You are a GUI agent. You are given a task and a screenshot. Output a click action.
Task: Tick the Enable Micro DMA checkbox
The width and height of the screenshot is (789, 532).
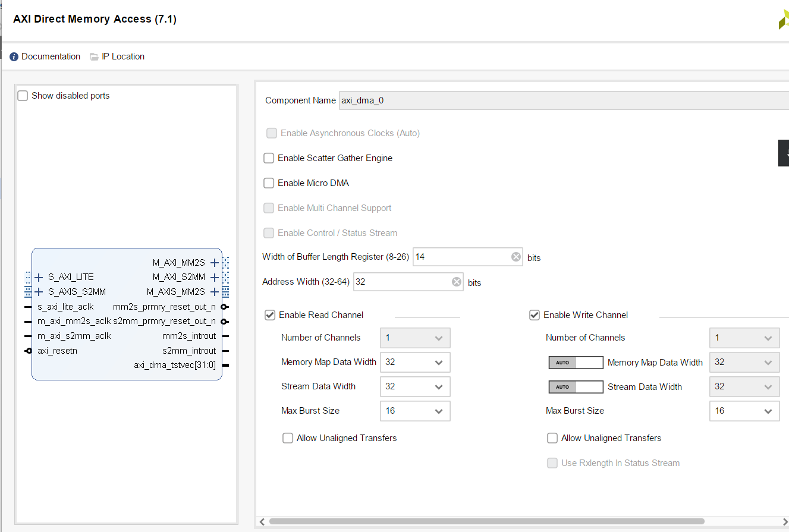click(x=269, y=183)
